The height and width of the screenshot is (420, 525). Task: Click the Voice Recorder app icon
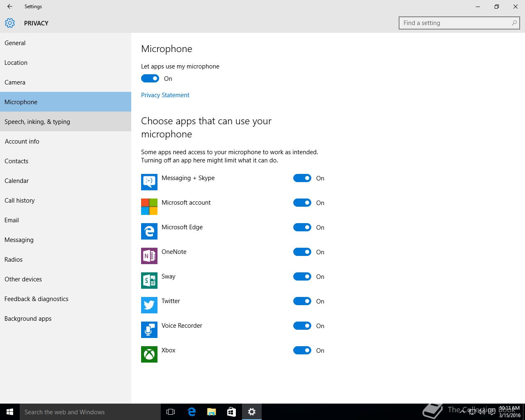(149, 330)
